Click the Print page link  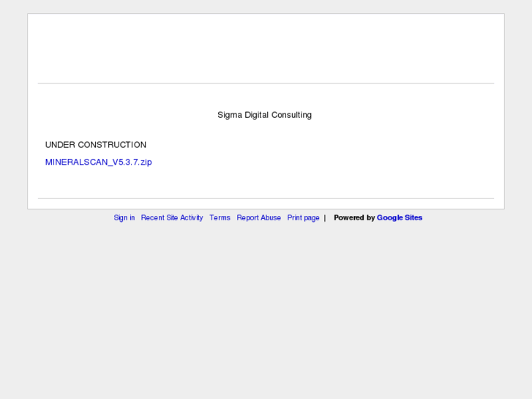304,217
